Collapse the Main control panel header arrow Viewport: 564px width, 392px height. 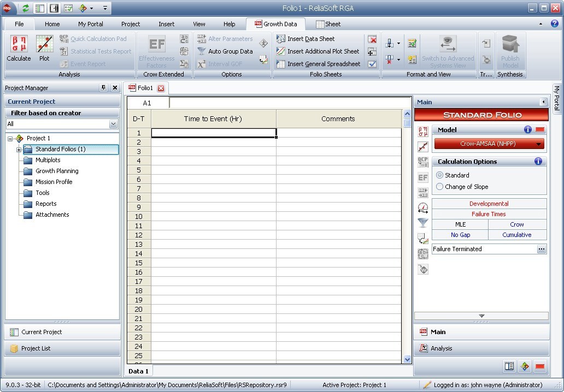tap(543, 102)
